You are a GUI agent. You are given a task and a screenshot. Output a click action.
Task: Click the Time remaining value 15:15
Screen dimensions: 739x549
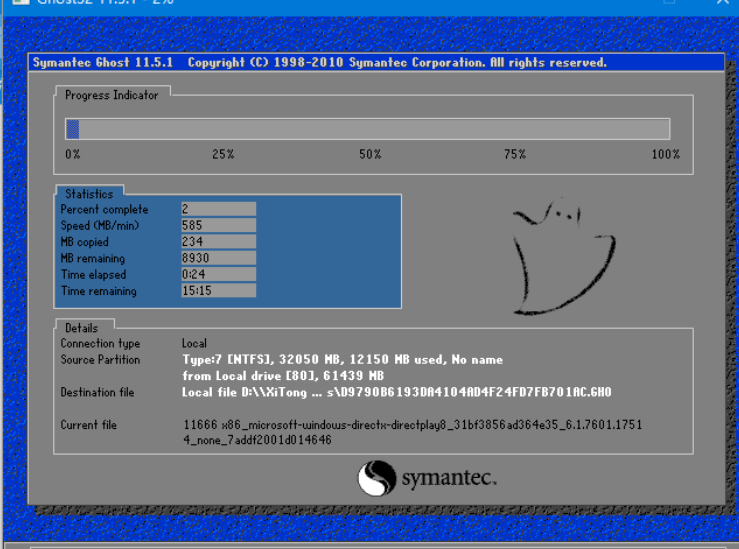point(218,291)
